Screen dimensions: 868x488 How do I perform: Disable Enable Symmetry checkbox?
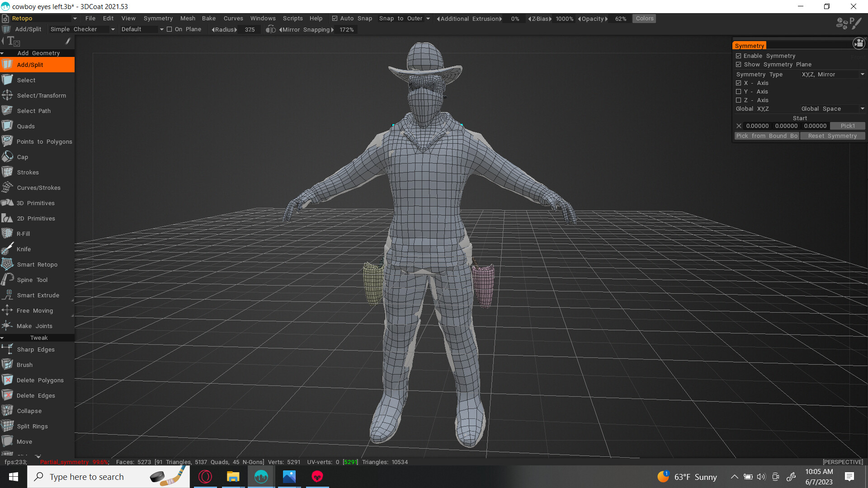[739, 56]
